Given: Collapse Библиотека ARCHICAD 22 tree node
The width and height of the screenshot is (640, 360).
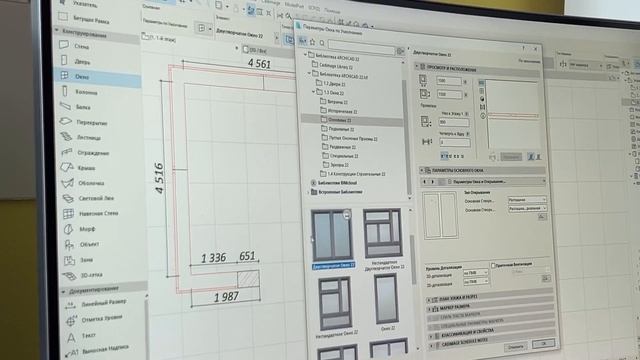Looking at the screenshot, I should pos(305,54).
